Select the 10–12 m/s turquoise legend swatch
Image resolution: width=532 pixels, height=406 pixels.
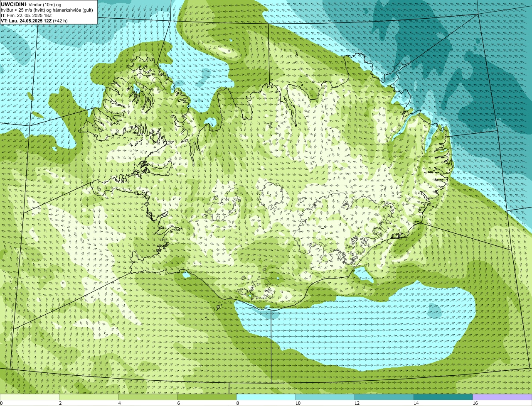coord(325,397)
